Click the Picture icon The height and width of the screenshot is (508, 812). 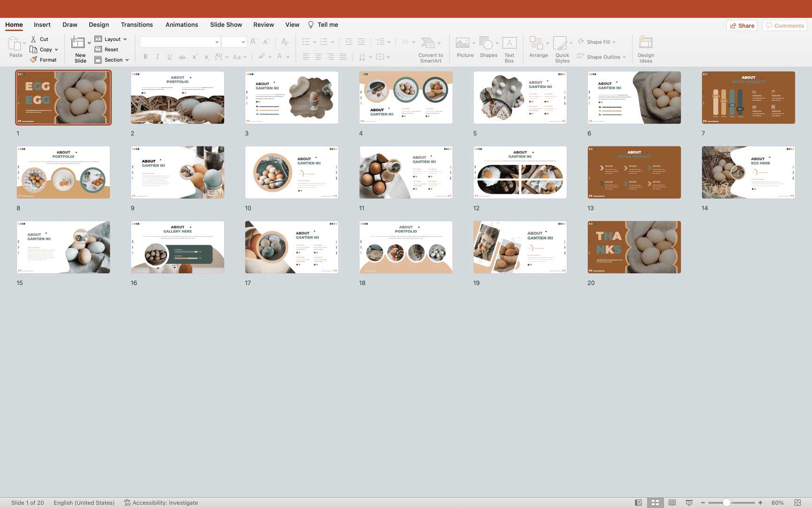[462, 43]
